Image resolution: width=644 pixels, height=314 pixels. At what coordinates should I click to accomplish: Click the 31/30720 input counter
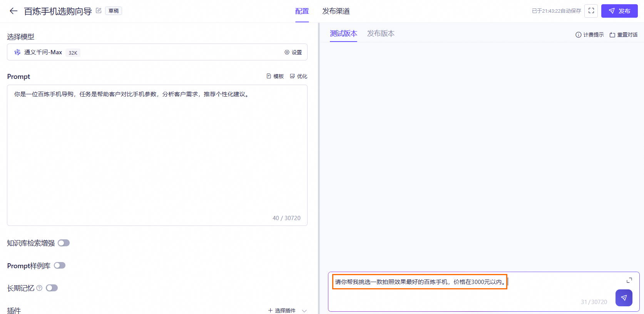coord(594,302)
